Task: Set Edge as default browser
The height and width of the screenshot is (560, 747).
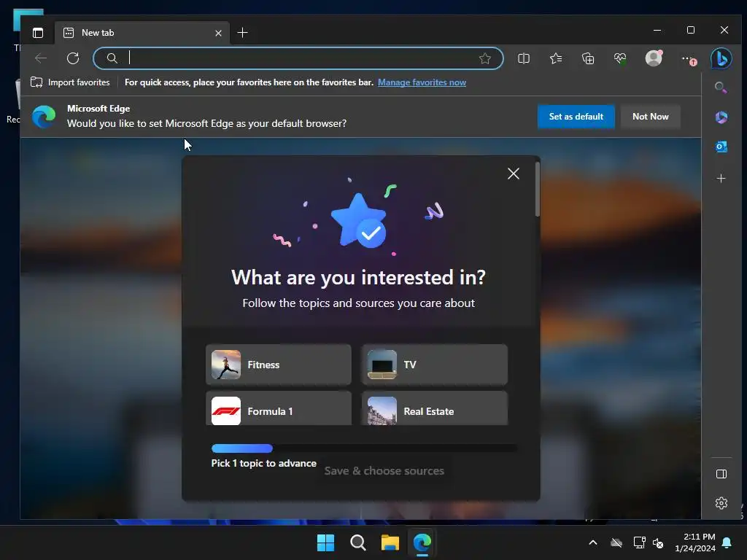Action: coord(576,117)
